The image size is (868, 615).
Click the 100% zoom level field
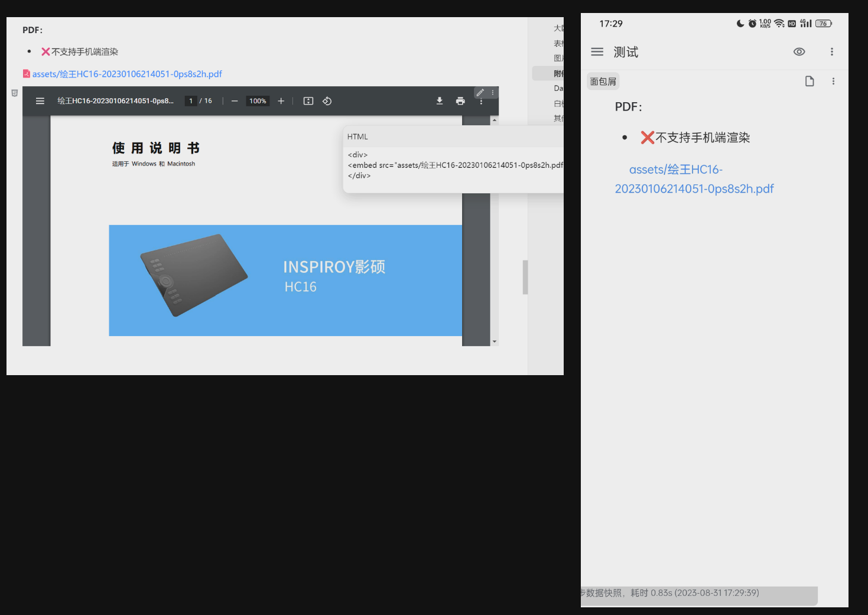(x=258, y=101)
